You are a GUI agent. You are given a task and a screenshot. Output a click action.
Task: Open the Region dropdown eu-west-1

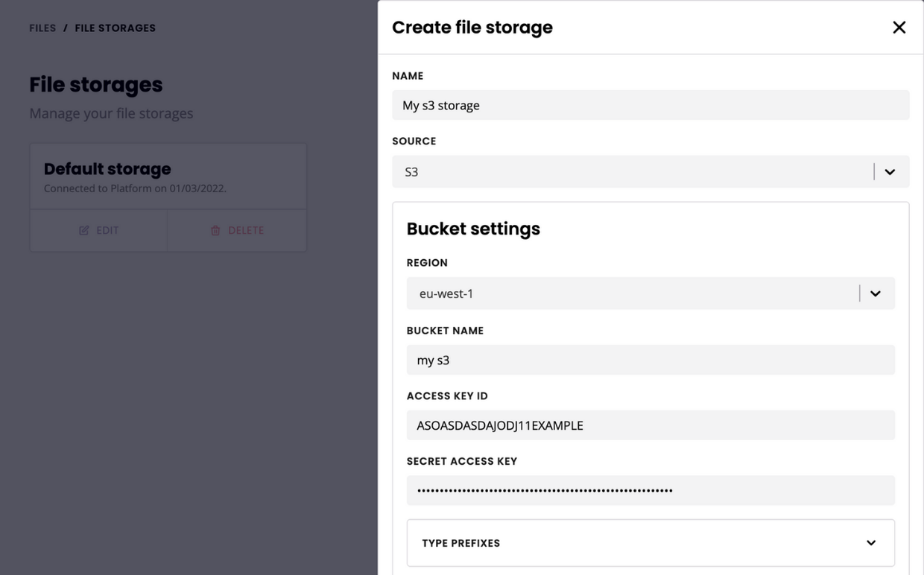[x=651, y=293]
